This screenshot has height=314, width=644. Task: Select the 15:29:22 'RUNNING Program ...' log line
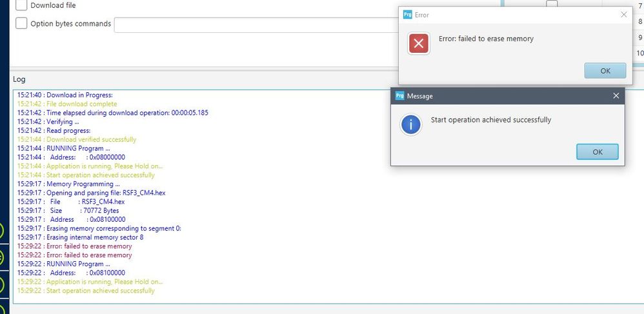(63, 264)
